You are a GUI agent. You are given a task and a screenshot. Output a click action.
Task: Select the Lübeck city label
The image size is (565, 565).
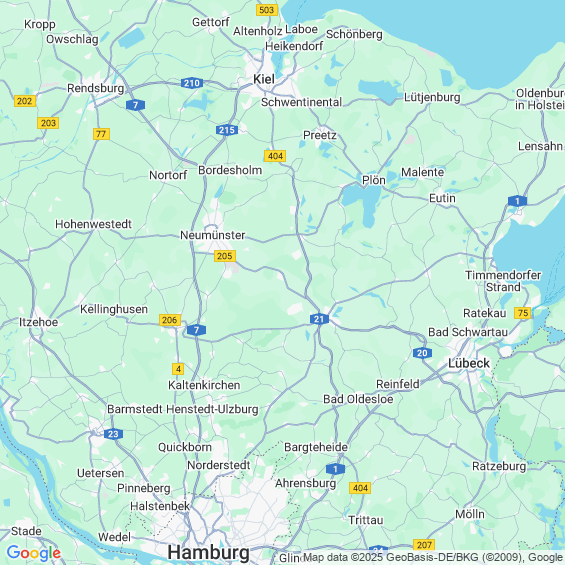tap(469, 363)
